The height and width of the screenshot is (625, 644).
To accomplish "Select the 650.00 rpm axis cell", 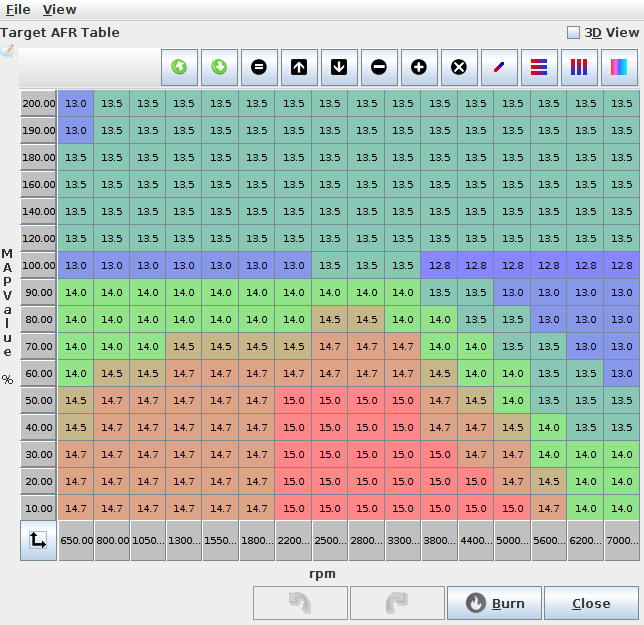I will coord(76,540).
